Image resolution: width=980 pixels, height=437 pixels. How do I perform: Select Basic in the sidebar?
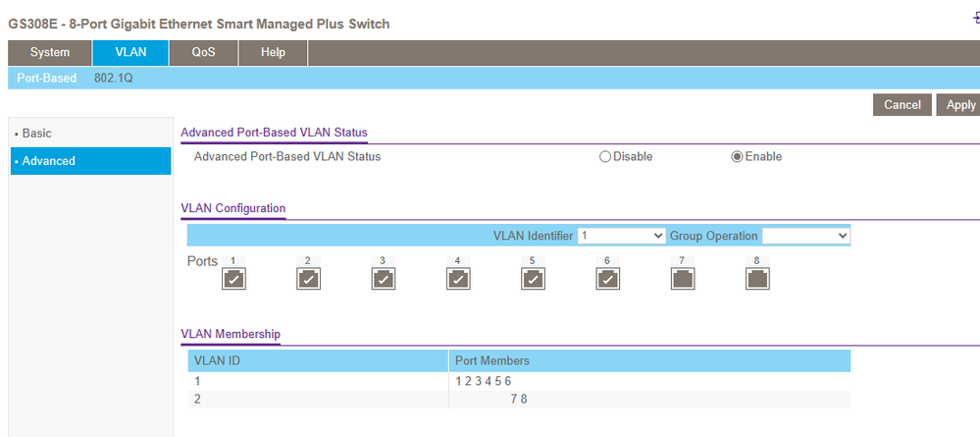click(x=37, y=134)
